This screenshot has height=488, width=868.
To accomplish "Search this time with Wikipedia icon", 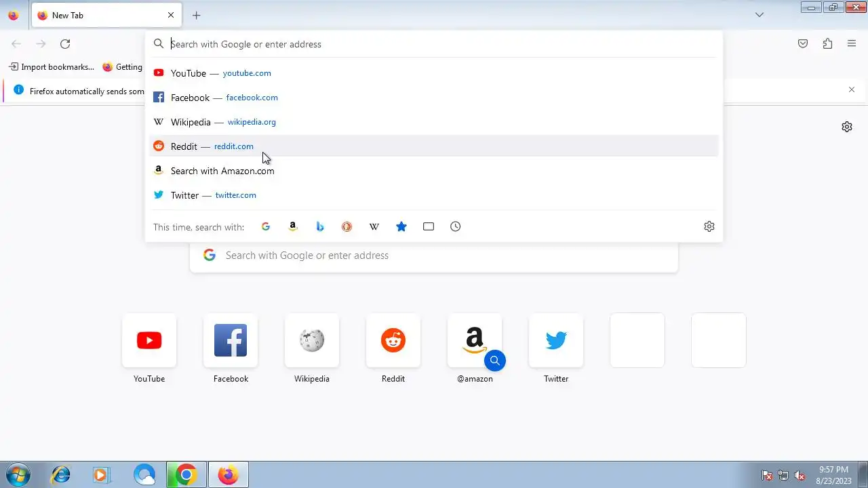I will 374,226.
